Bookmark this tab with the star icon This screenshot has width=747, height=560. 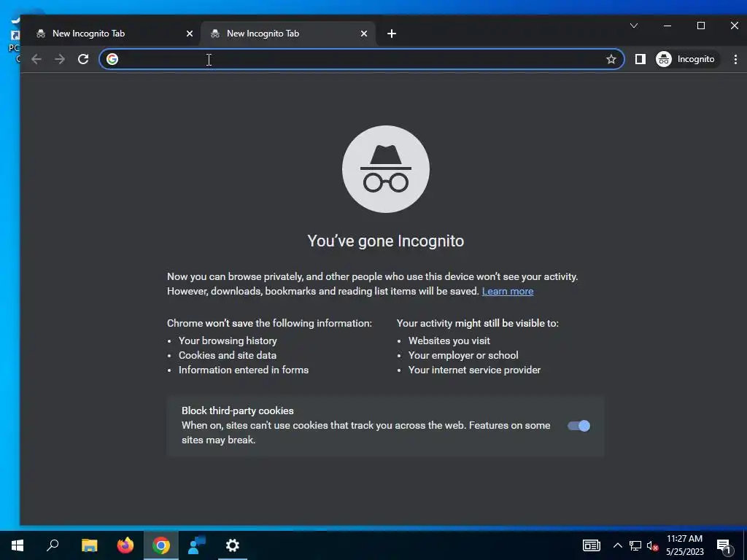click(x=611, y=59)
